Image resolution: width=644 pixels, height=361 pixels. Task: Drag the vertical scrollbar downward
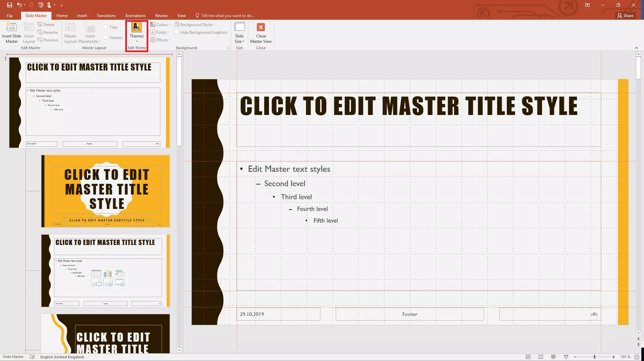point(640,69)
